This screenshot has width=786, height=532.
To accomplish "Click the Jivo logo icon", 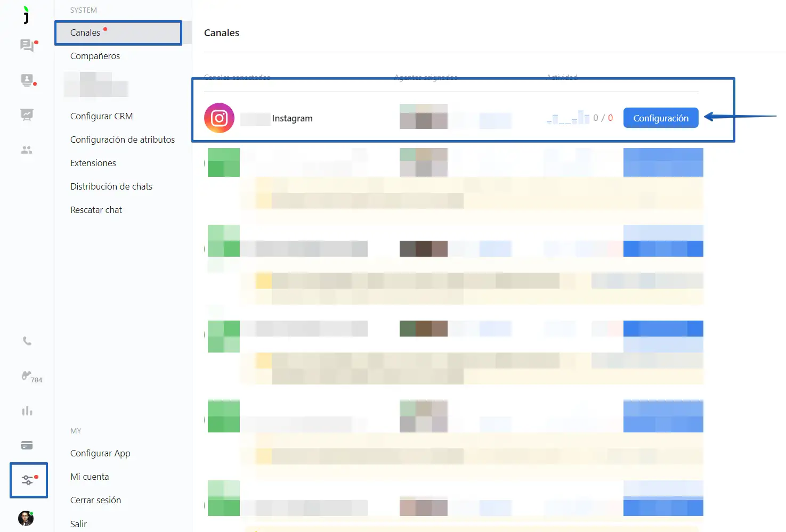I will click(x=26, y=15).
